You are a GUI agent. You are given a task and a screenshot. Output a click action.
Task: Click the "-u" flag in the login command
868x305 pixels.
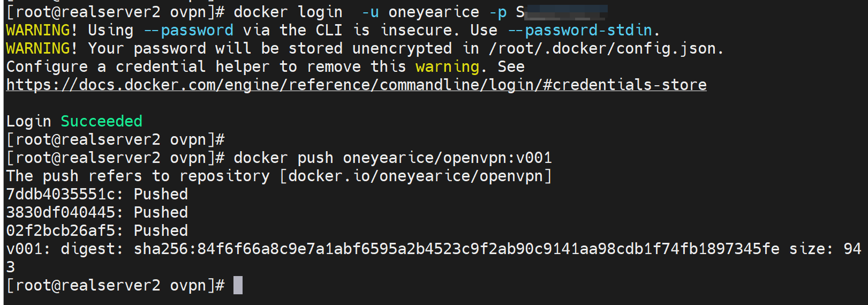tap(370, 12)
